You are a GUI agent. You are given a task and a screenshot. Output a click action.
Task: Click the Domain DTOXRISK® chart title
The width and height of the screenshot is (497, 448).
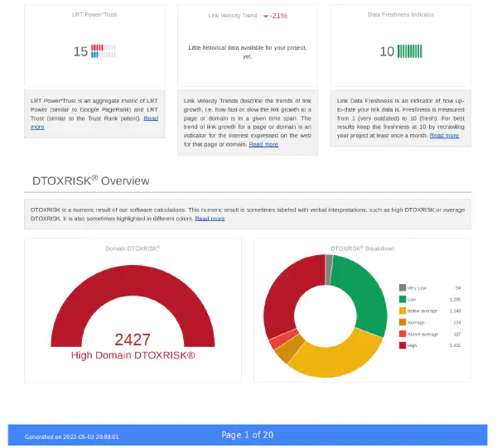133,248
